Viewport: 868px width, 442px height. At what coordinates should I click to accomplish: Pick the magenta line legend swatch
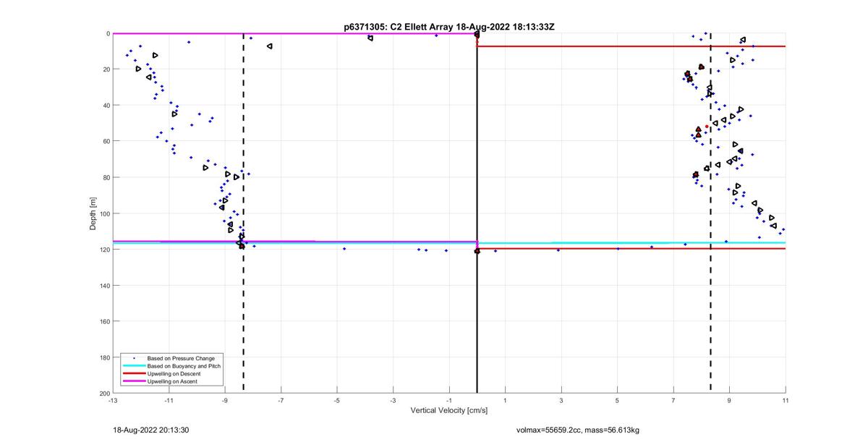tap(134, 381)
